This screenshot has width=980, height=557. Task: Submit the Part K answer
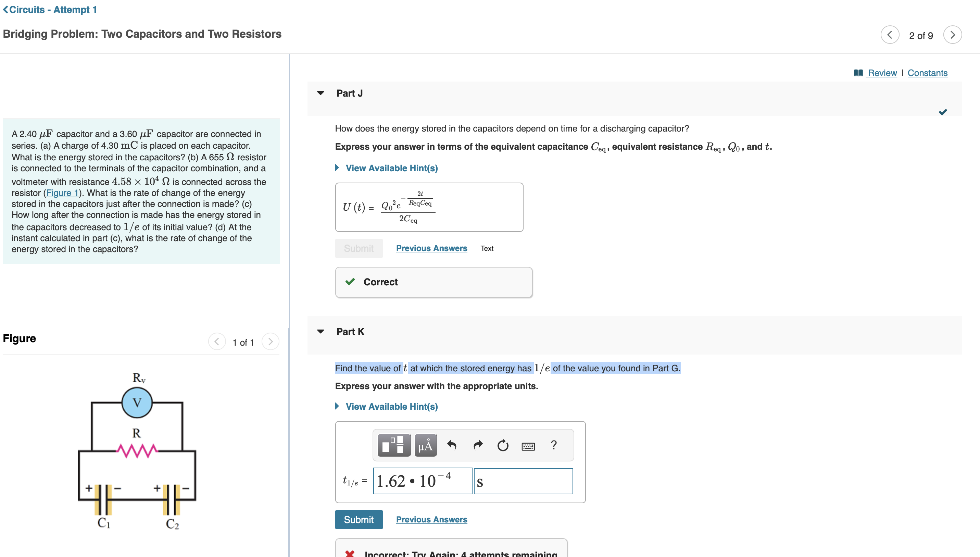click(x=358, y=519)
